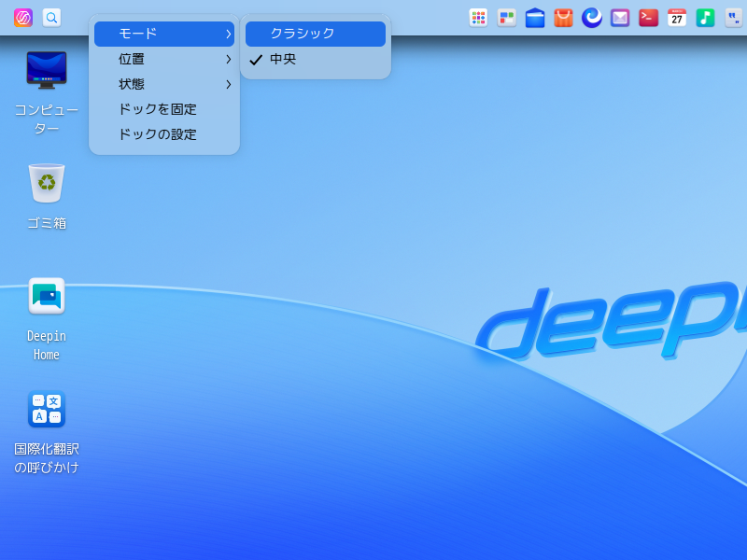
Task: Click the search magnifier icon in the dock
Action: point(51,18)
